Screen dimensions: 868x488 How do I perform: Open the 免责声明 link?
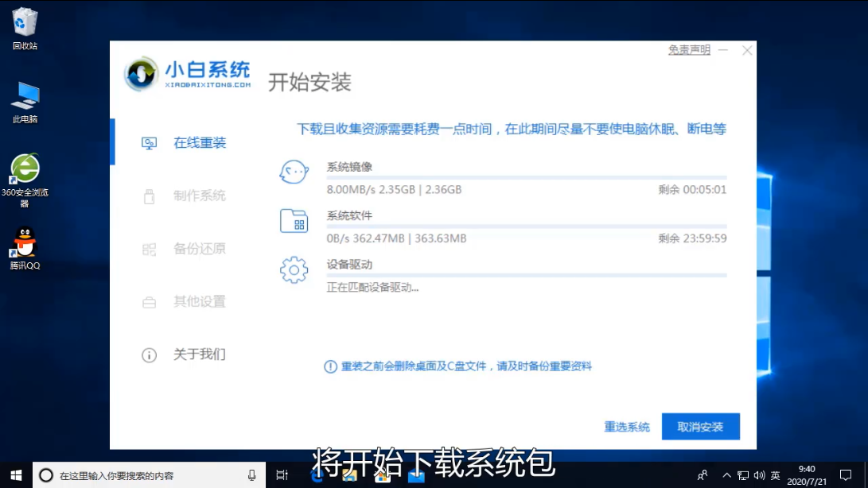pos(689,50)
